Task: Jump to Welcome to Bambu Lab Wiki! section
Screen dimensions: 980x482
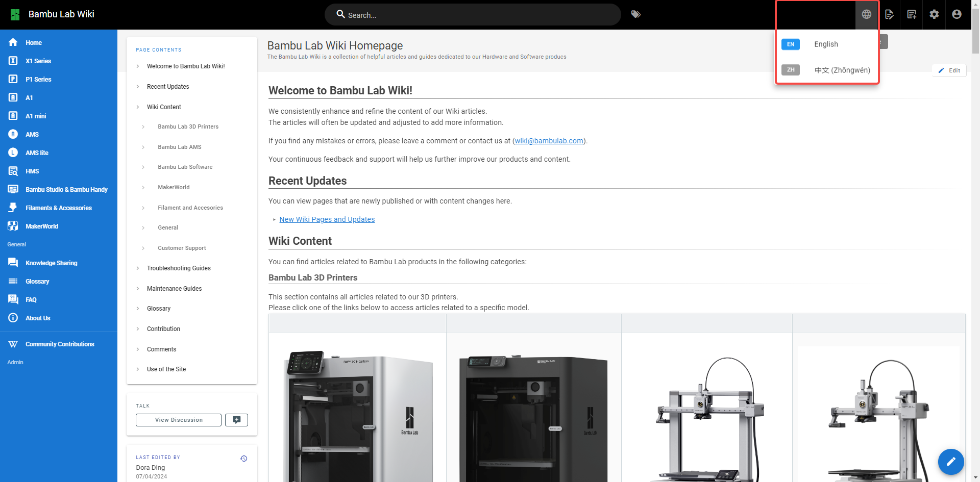Action: pyautogui.click(x=186, y=66)
